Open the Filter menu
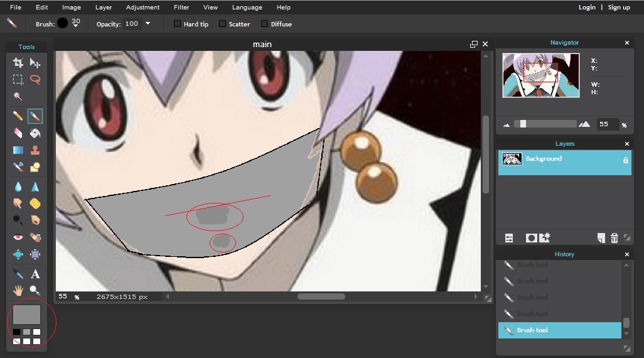The width and height of the screenshot is (644, 358). point(181,7)
